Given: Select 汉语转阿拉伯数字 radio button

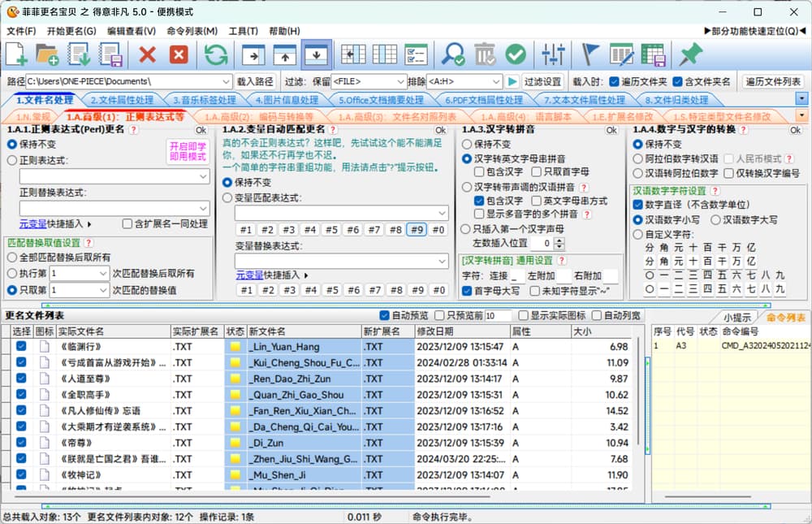Looking at the screenshot, I should 637,173.
